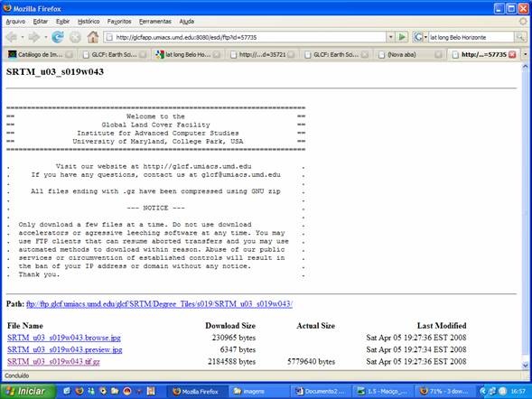Click the Firefox throbber activity icon

pos(523,22)
